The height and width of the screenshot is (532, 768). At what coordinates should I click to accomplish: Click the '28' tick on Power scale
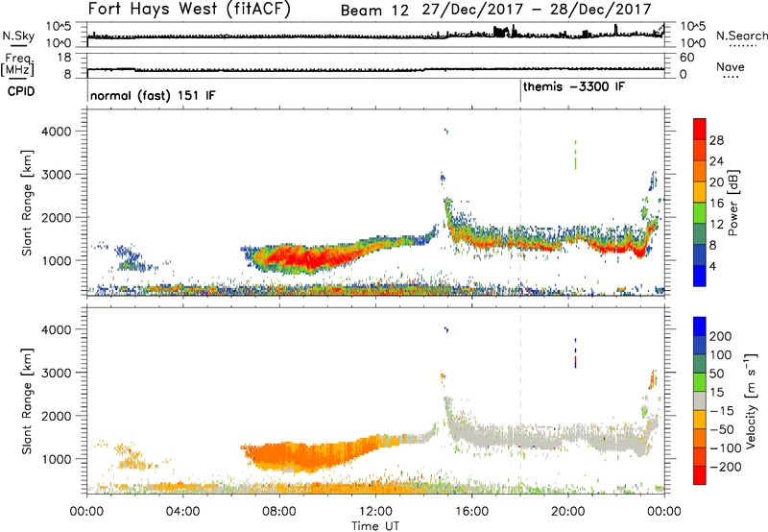[x=716, y=140]
